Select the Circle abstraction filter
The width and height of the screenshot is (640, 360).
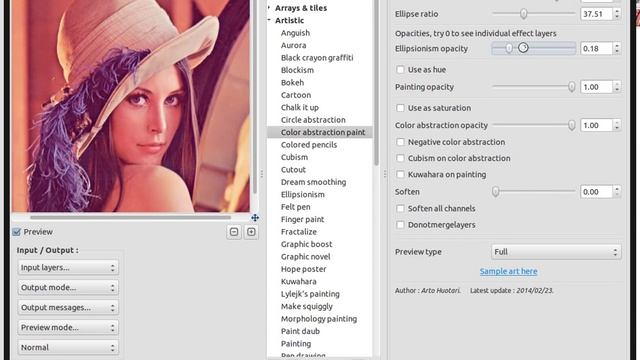click(313, 120)
